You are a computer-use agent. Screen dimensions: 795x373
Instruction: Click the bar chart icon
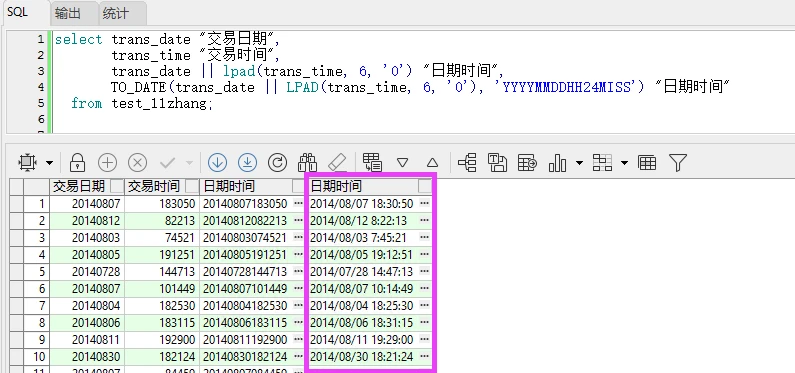pos(557,163)
